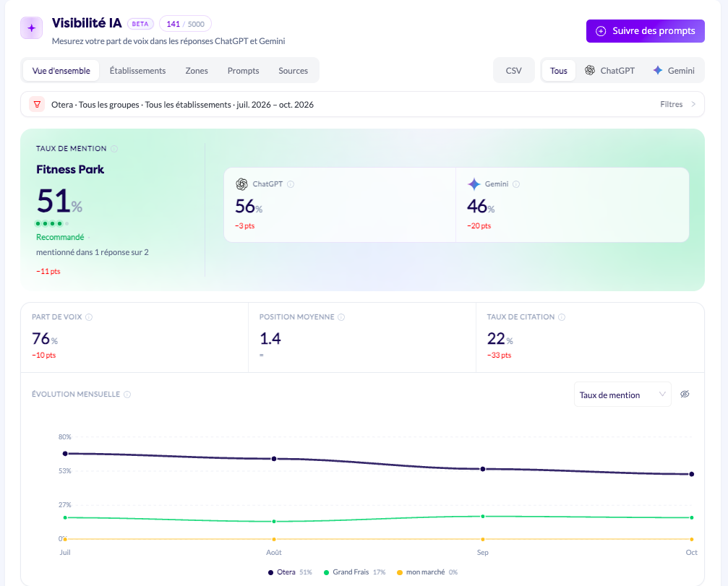Click info icon next to Évolution mensuelle
Screen dimensions: 728x586
pos(127,395)
